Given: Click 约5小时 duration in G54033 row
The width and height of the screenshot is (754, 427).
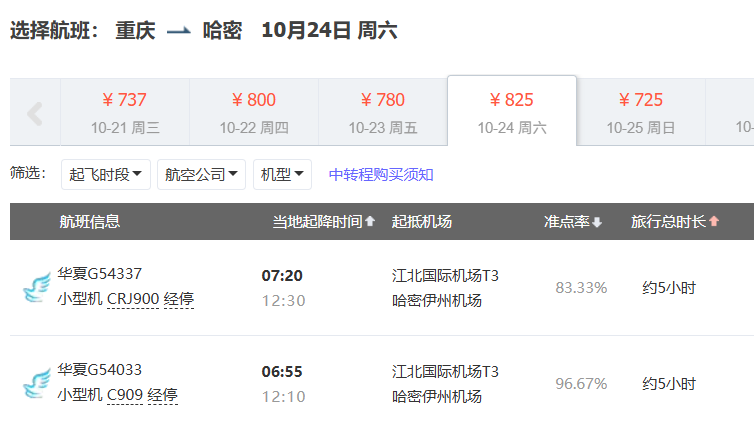Looking at the screenshot, I should click(669, 384).
